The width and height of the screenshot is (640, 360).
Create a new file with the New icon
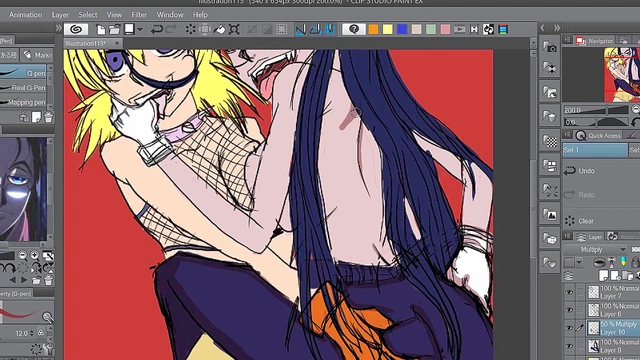tap(100, 29)
